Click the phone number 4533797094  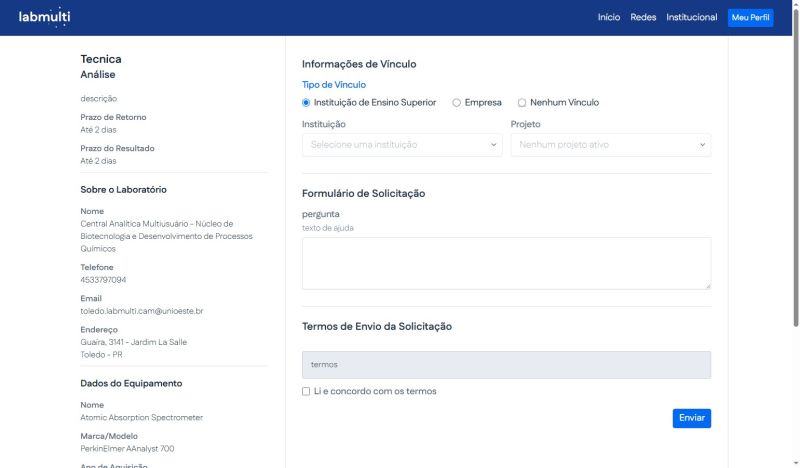[x=103, y=280]
